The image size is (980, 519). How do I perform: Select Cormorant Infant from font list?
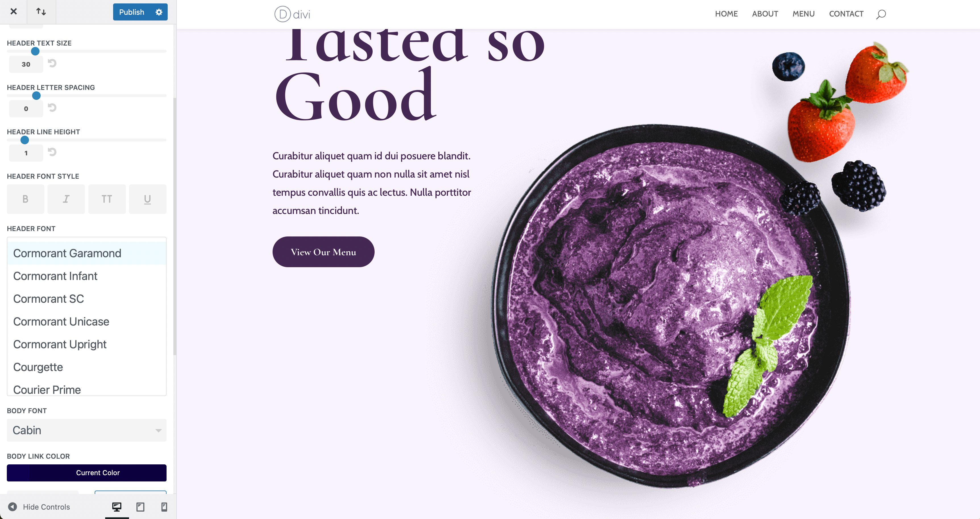55,276
